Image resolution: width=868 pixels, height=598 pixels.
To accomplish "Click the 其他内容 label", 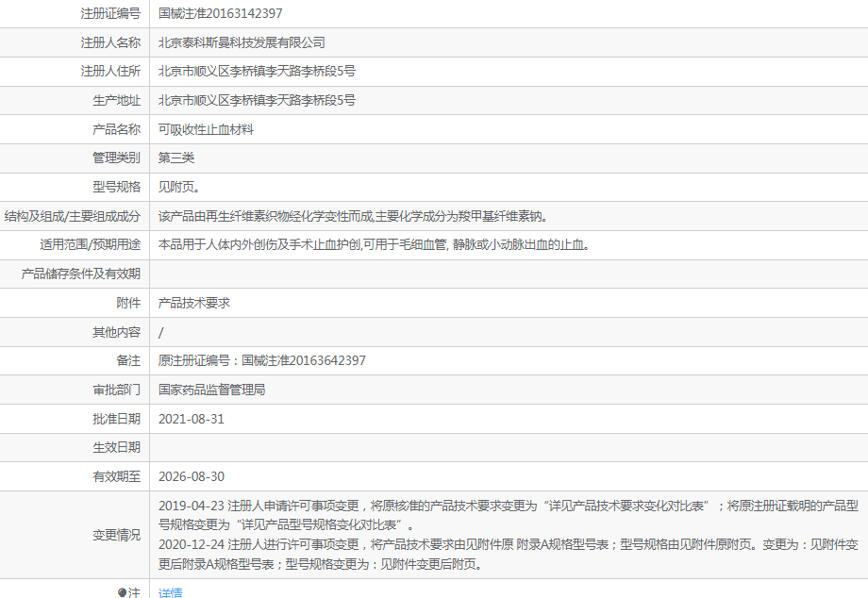I will tap(117, 332).
